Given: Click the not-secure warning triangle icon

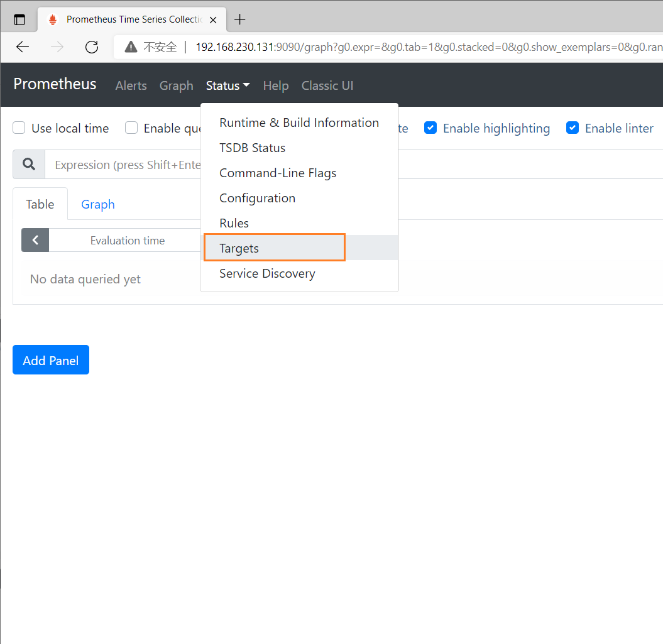Looking at the screenshot, I should coord(131,47).
